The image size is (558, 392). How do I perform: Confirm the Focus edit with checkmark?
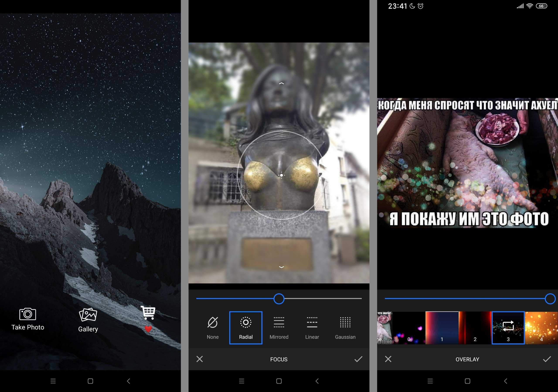(x=358, y=359)
